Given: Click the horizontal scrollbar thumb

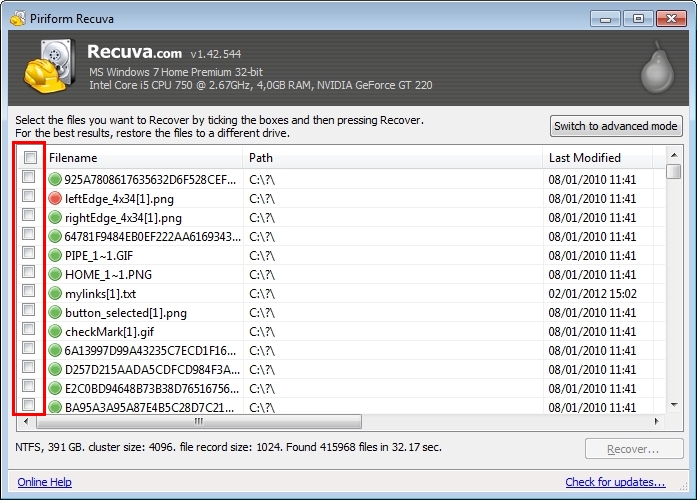Looking at the screenshot, I should click(x=199, y=421).
